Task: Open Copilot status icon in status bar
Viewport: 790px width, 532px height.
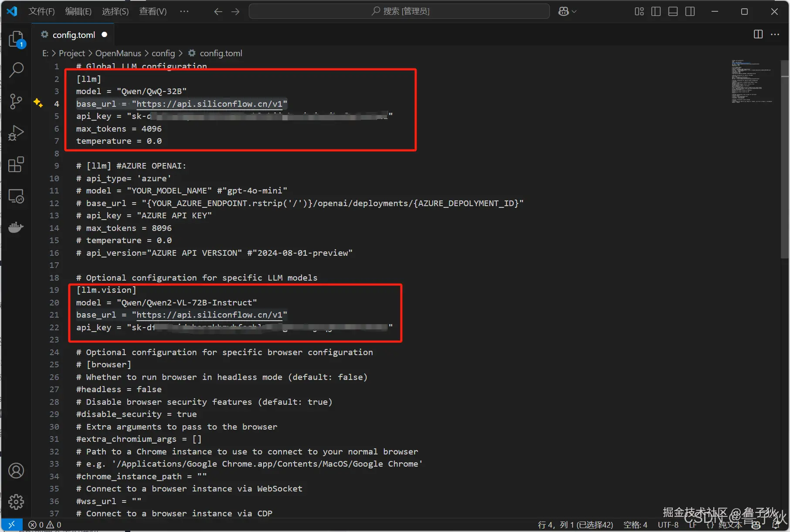Action: coord(756,525)
